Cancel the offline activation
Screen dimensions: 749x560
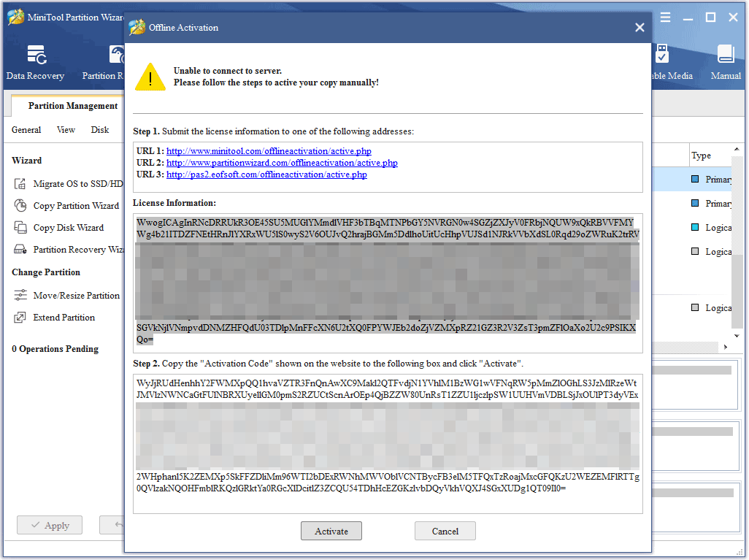(445, 531)
